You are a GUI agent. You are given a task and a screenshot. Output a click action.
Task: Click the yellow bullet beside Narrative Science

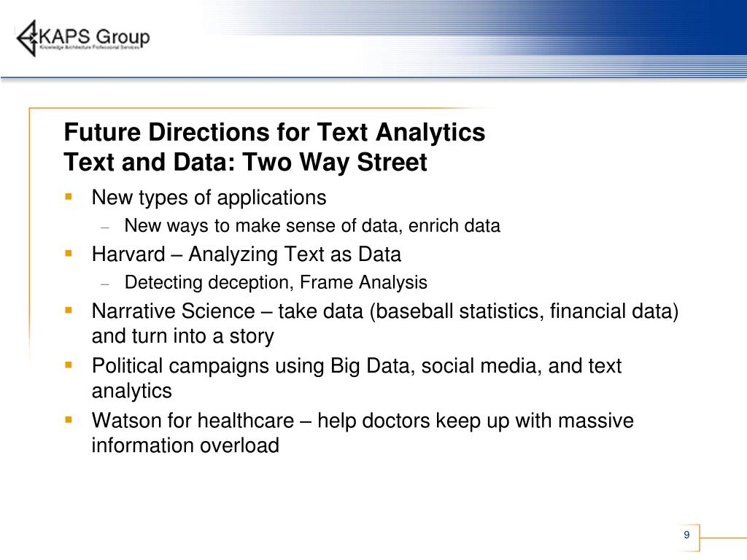pyautogui.click(x=68, y=311)
